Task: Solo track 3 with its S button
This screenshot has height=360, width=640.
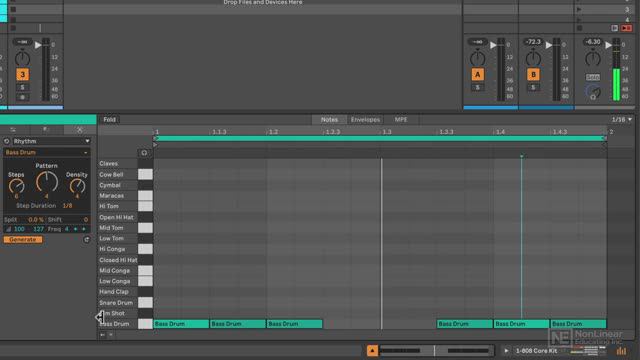Action: pyautogui.click(x=22, y=87)
